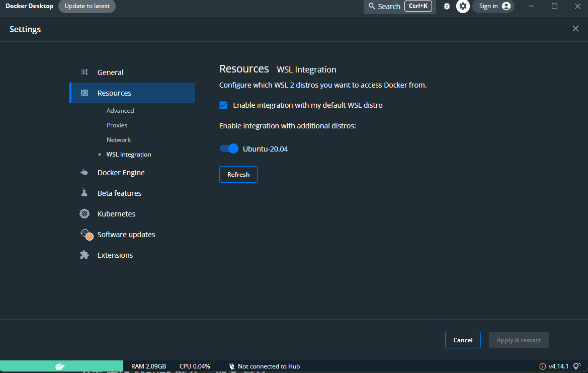Screen dimensions: 588x373
Task: Click the Docker Engine whale icon
Action: 85,172
